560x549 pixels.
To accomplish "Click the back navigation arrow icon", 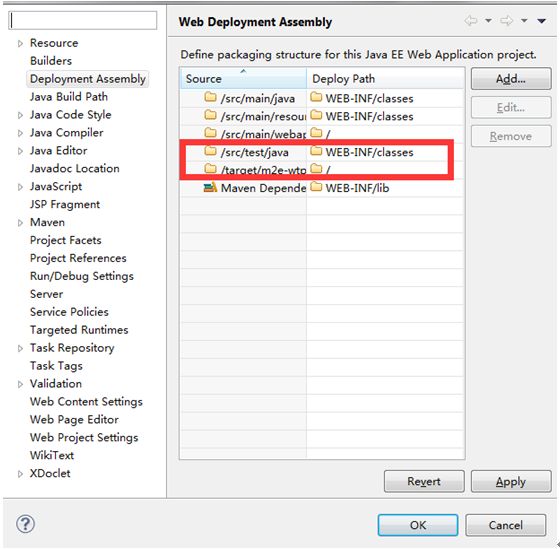I will pyautogui.click(x=471, y=21).
